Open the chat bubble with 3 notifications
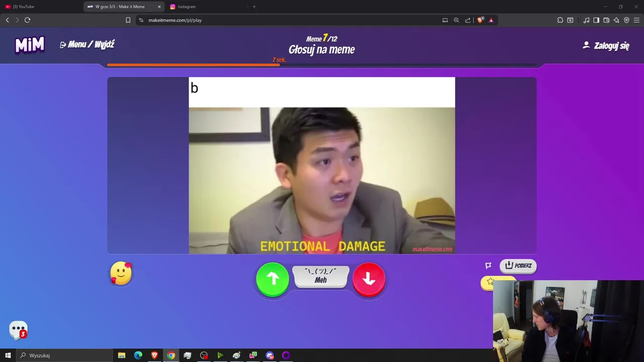644x362 pixels. [x=18, y=330]
